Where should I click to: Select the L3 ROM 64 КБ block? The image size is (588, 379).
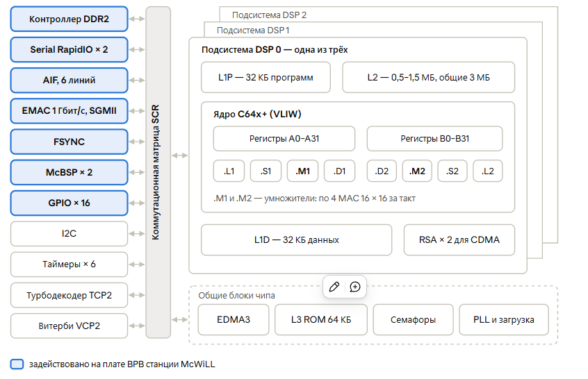[321, 320]
